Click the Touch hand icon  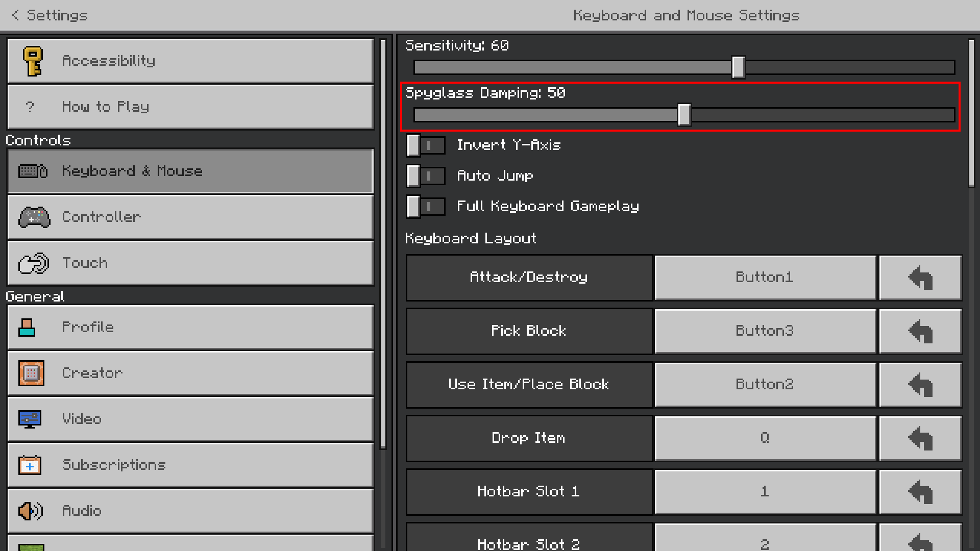click(34, 263)
